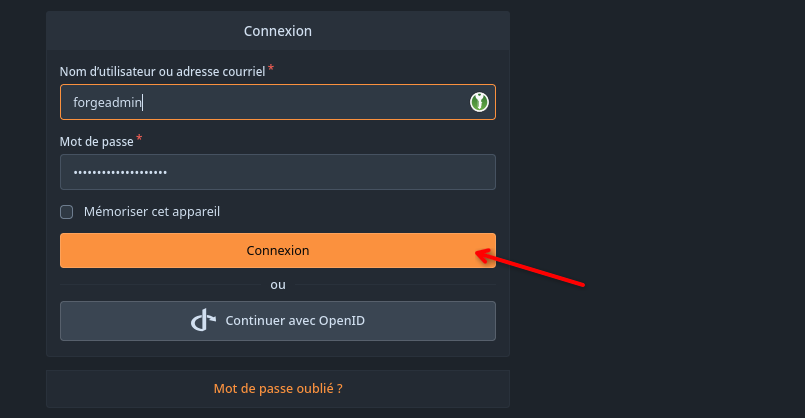The height and width of the screenshot is (418, 805).
Task: Click the Connexion panel header title
Action: 278,31
